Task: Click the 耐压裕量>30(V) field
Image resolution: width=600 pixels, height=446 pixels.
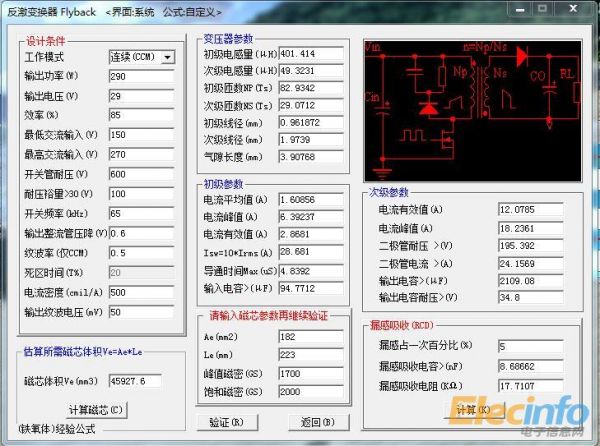Action: [142, 194]
